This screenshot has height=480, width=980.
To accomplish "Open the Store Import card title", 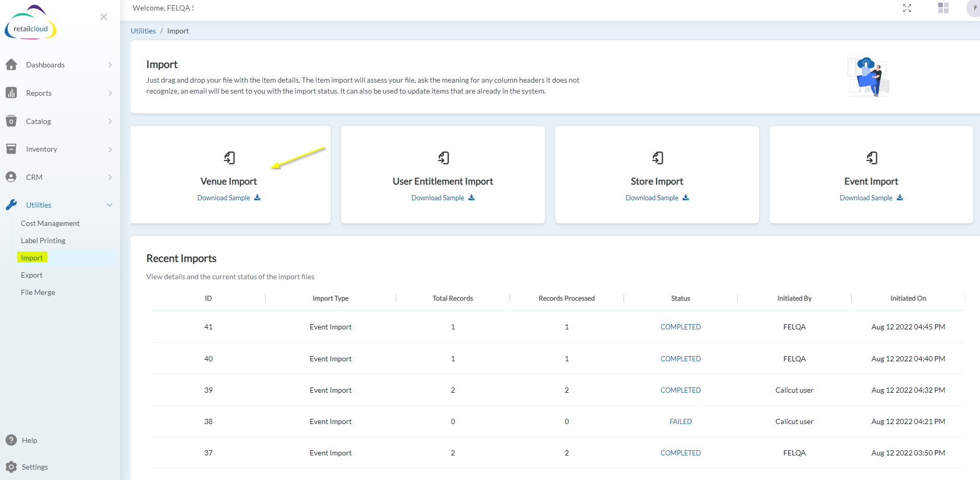I will [x=657, y=181].
